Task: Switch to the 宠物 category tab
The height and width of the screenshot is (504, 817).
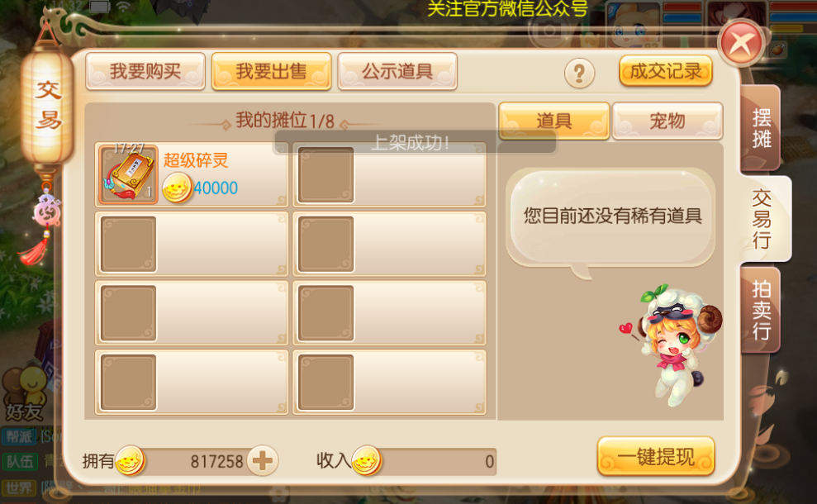Action: coord(667,121)
